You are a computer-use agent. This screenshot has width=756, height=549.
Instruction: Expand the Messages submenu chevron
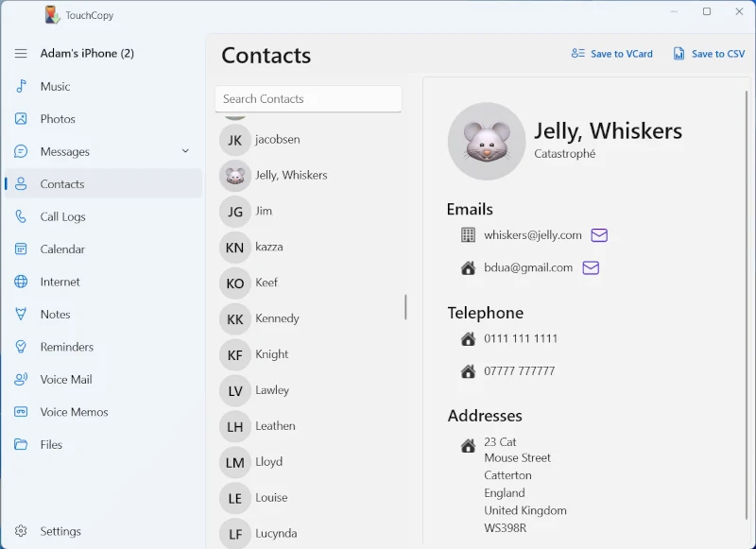tap(185, 151)
